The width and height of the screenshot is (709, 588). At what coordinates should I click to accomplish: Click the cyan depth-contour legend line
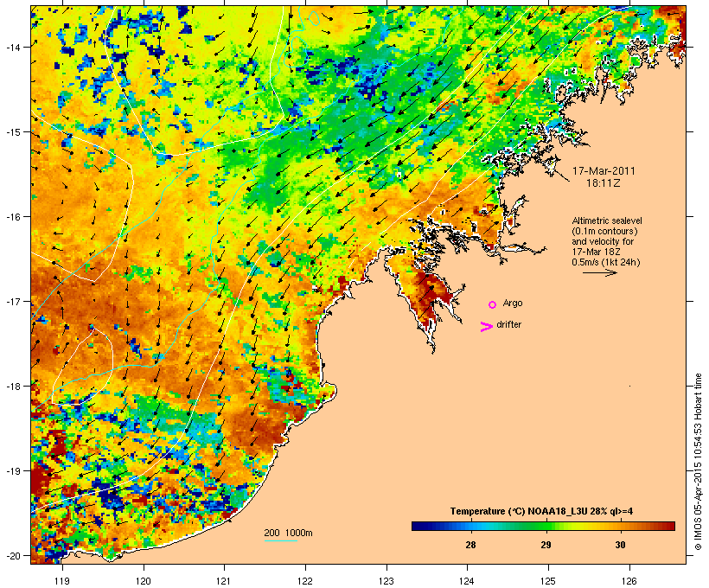tap(280, 540)
